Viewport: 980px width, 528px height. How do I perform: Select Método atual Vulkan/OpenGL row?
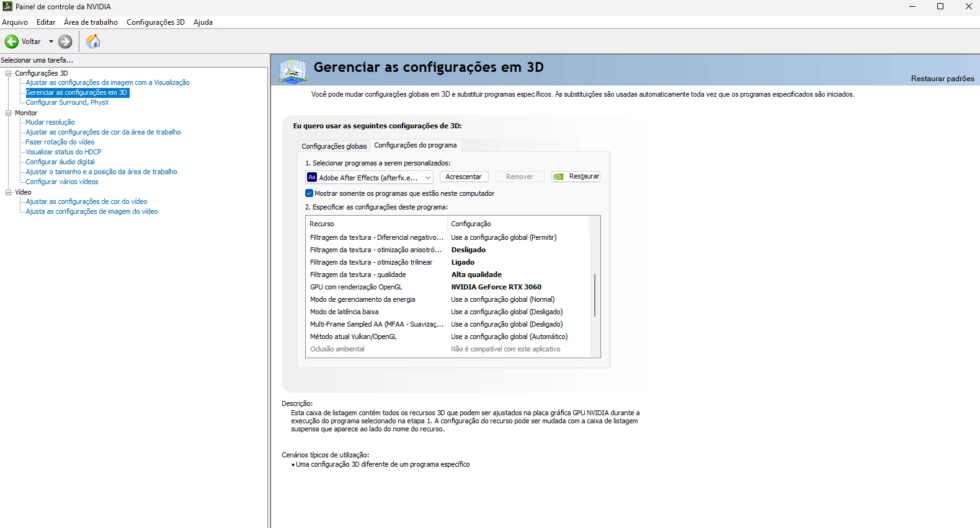coord(447,337)
